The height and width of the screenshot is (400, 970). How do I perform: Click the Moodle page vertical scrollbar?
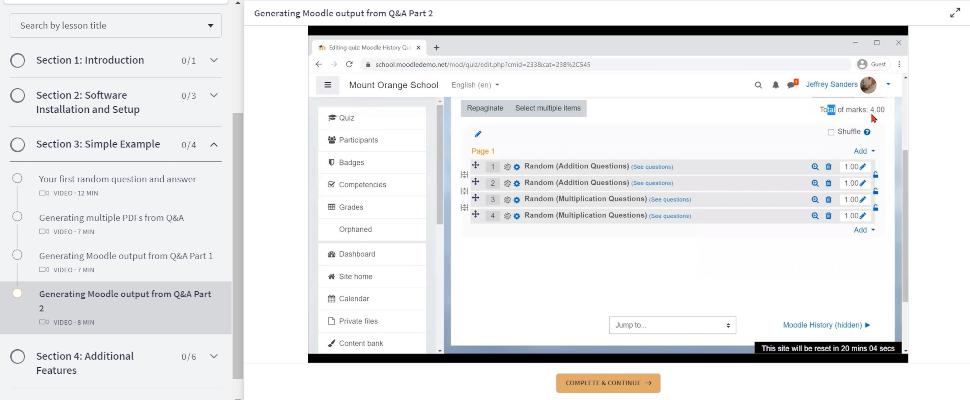pos(903,225)
